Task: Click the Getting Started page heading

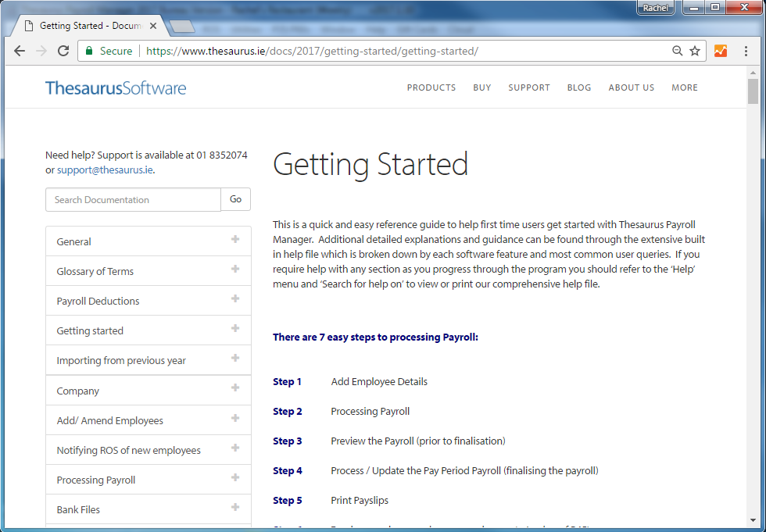Action: 370,165
